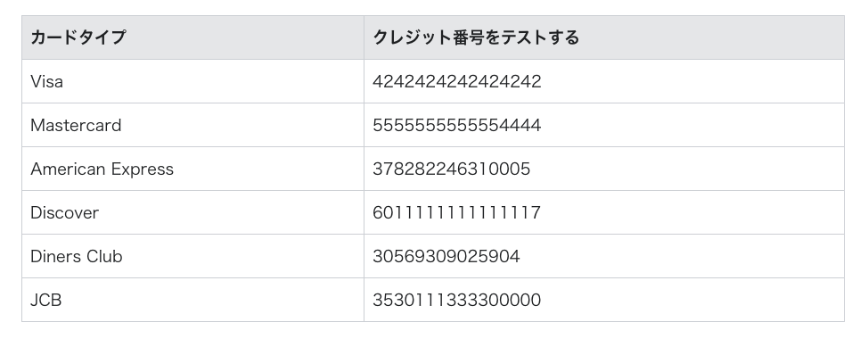Select Discover test number 6011111111111117
The image size is (868, 347).
point(456,213)
